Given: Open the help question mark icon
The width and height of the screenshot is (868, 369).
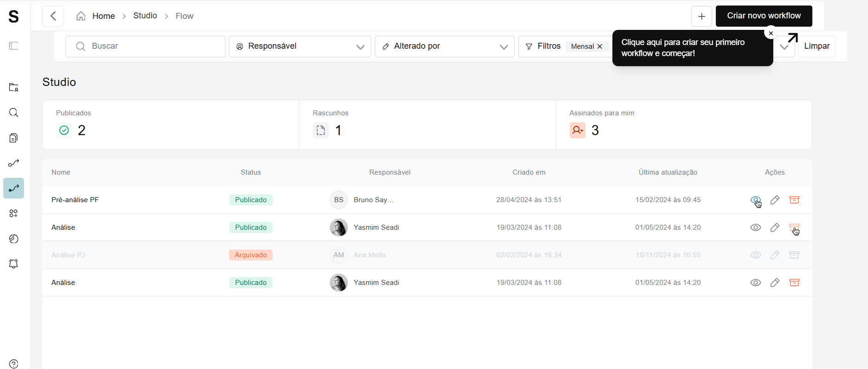Looking at the screenshot, I should click(x=14, y=364).
